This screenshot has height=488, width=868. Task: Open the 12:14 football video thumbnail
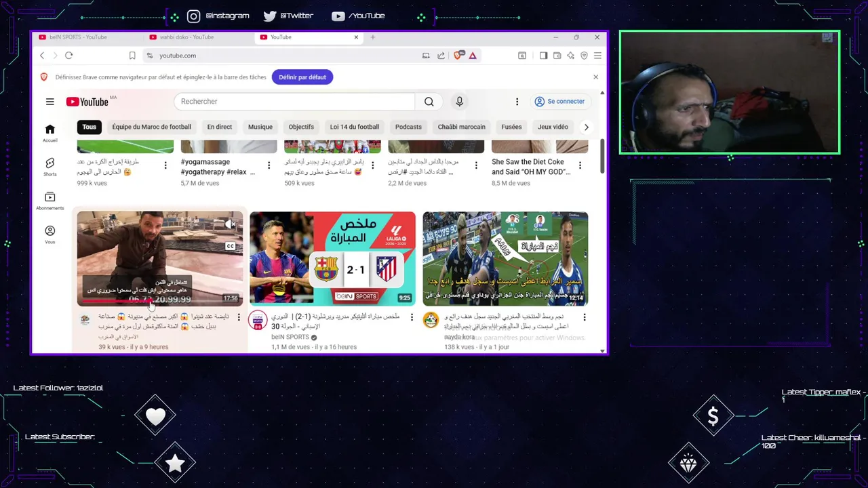pos(505,258)
